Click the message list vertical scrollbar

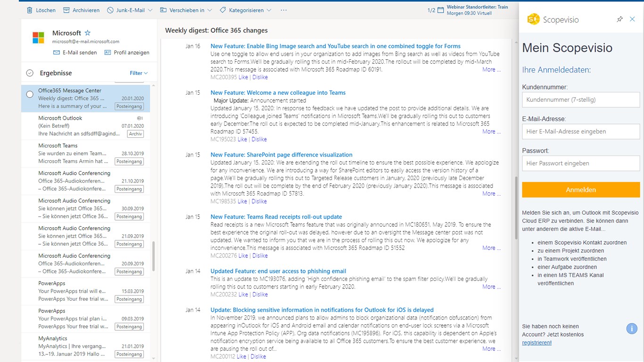[154, 257]
